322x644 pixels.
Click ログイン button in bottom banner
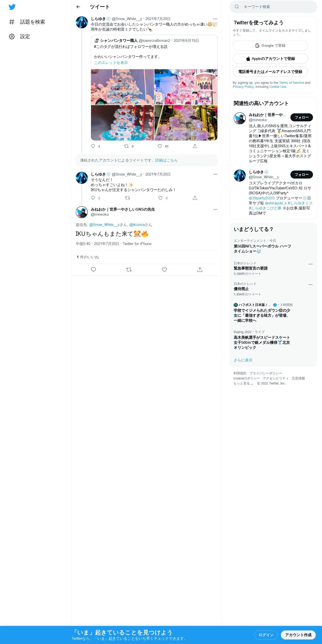point(266,635)
